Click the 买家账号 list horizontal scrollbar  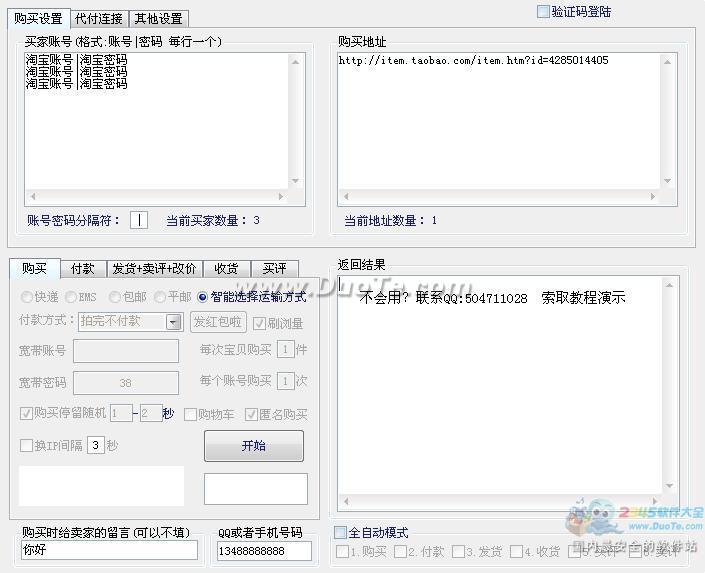pyautogui.click(x=162, y=197)
